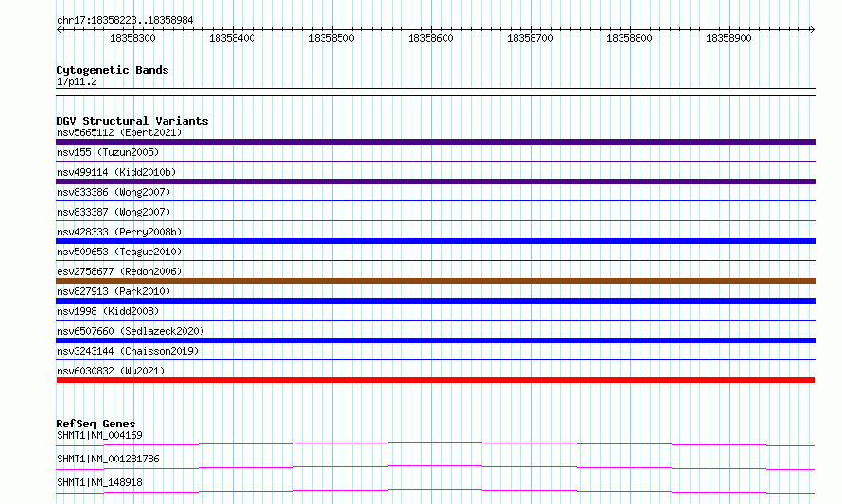
Task: Click ruler tick label 18358300
Action: point(132,38)
